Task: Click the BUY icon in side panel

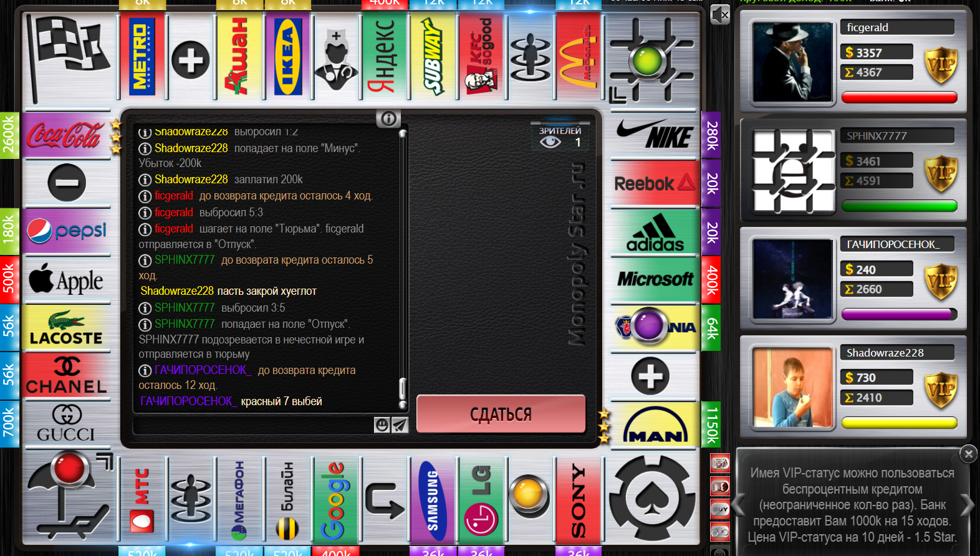Action: click(x=720, y=509)
